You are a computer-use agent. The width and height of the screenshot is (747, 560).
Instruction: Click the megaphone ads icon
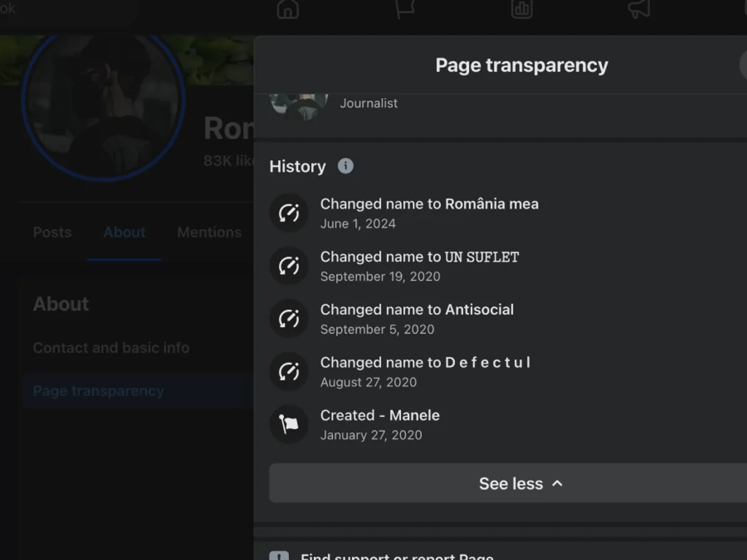pyautogui.click(x=639, y=9)
